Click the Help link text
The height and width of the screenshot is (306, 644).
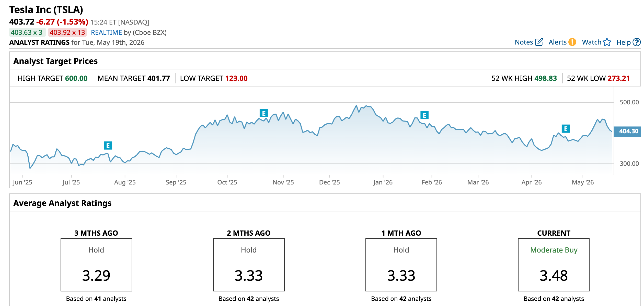pos(624,42)
